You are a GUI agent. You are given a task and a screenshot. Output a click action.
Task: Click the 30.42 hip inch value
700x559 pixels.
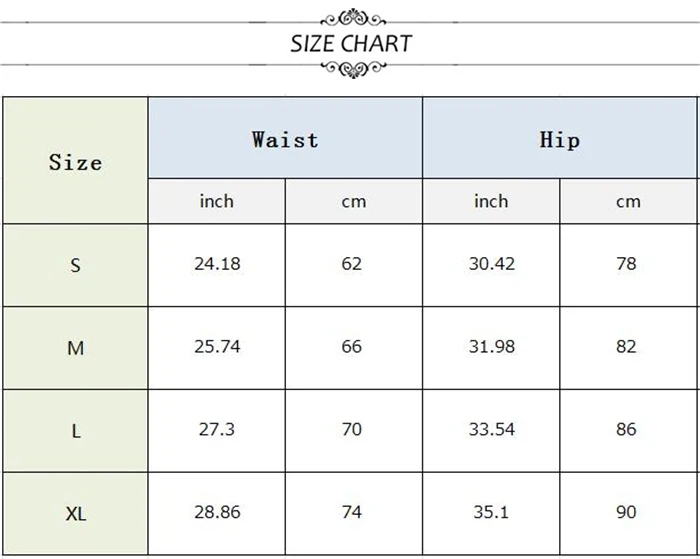(x=492, y=264)
